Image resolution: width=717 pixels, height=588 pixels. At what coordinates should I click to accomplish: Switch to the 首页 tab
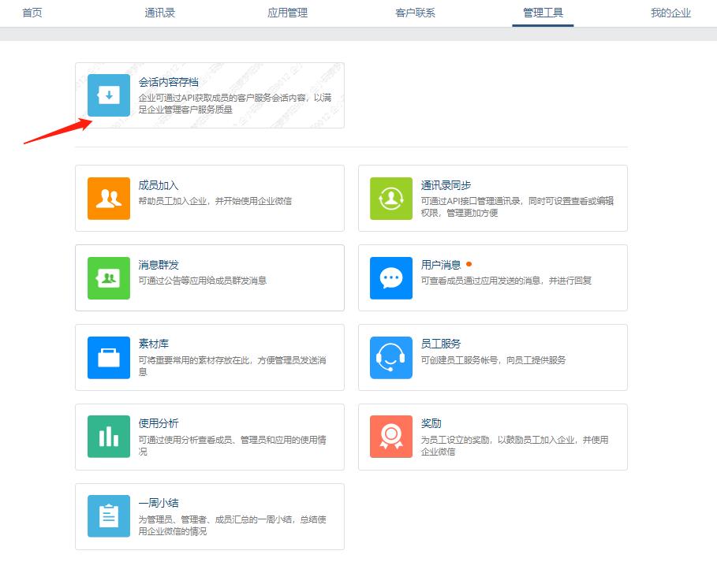tap(32, 13)
